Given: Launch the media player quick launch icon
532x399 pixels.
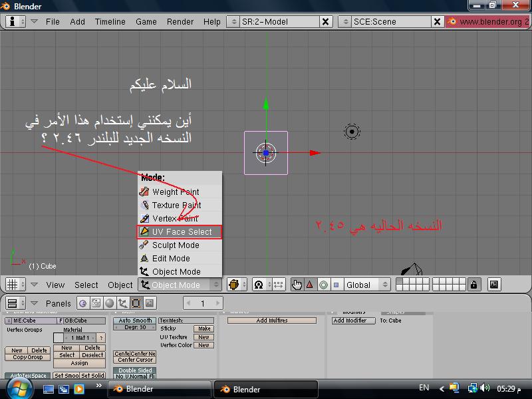Looking at the screenshot, I should point(79,389).
